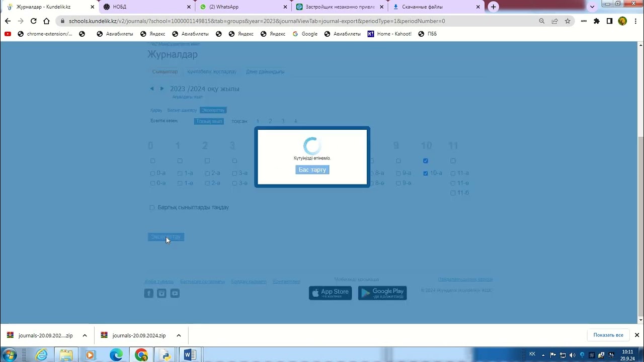Click the Google Play badge

[382, 293]
